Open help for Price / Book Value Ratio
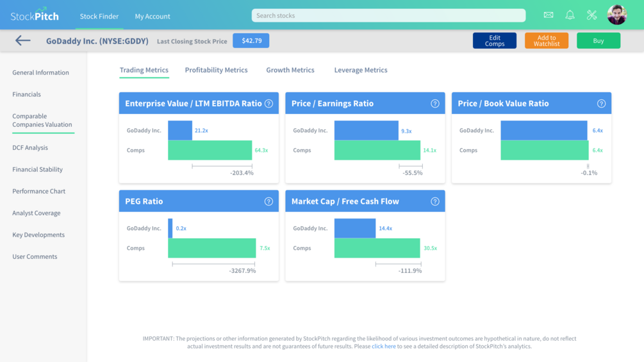This screenshot has width=644, height=362. click(x=601, y=103)
